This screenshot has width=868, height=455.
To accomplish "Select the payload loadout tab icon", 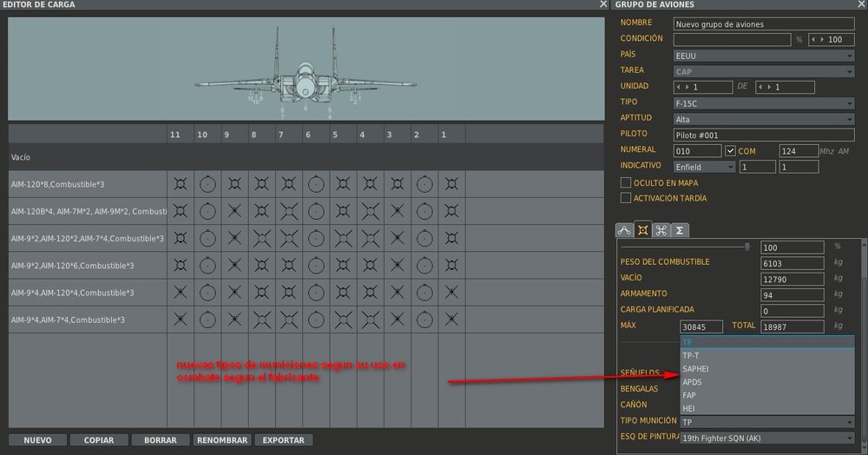I will [x=642, y=230].
